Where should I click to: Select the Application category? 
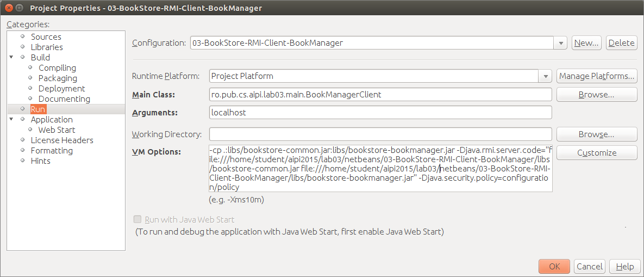[52, 120]
